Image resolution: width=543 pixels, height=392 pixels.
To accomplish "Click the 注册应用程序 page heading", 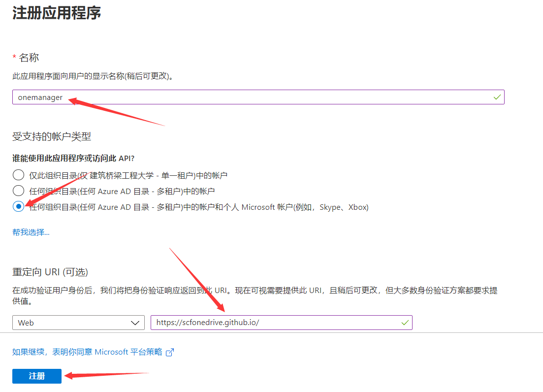I will coord(57,13).
